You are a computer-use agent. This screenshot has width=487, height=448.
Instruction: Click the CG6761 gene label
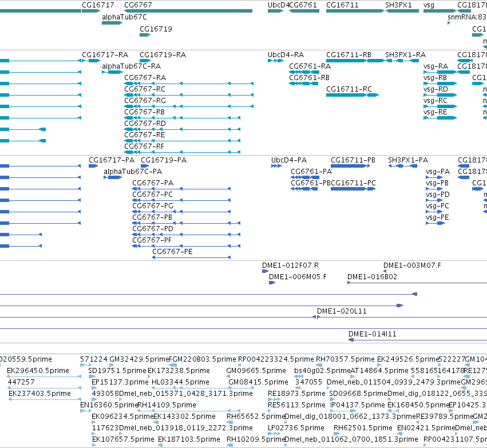tap(303, 5)
